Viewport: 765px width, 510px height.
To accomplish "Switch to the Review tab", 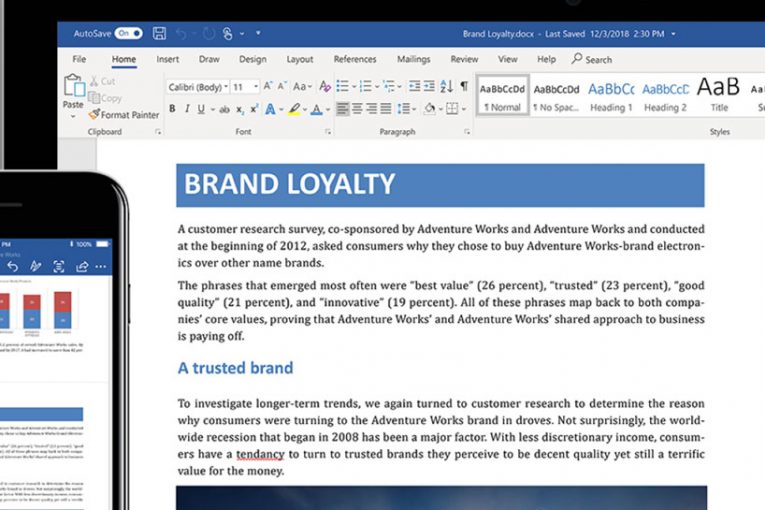I will (464, 59).
